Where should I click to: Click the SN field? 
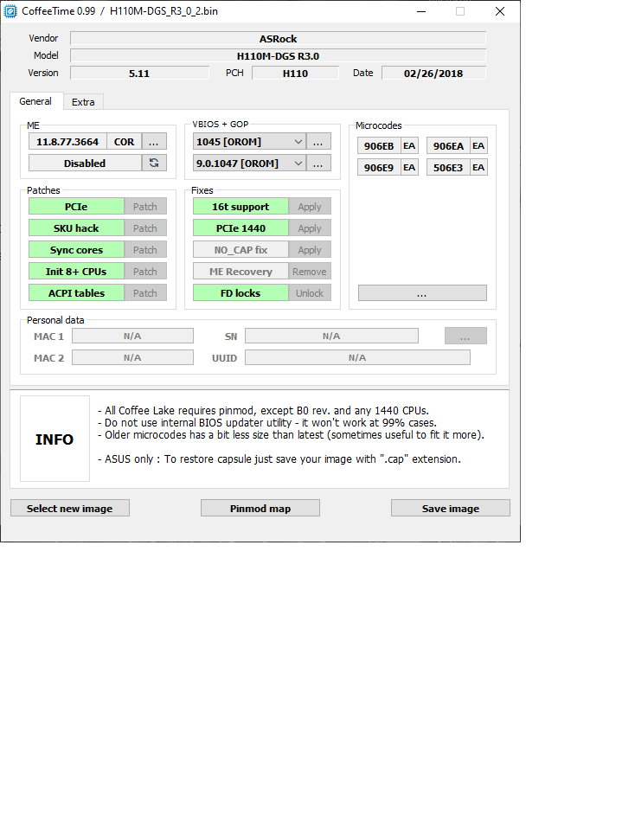pos(331,336)
